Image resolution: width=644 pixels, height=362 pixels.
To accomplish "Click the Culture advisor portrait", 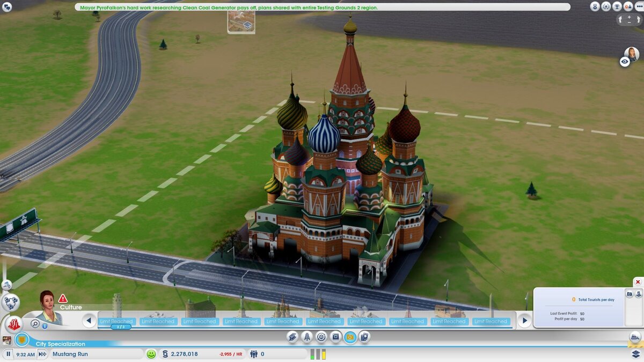I will [x=49, y=308].
